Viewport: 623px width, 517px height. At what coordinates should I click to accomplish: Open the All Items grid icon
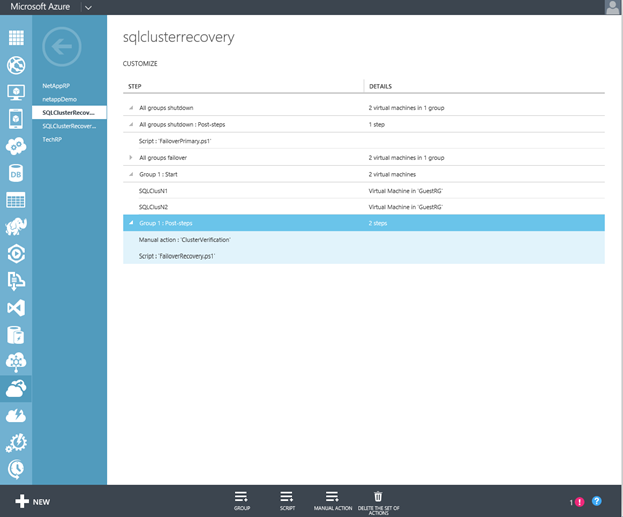(x=16, y=38)
